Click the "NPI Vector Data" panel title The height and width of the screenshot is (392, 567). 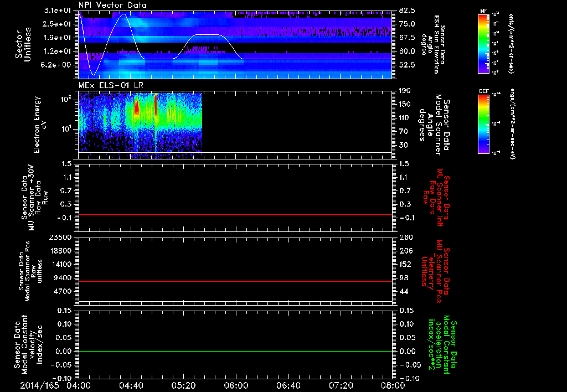112,5
